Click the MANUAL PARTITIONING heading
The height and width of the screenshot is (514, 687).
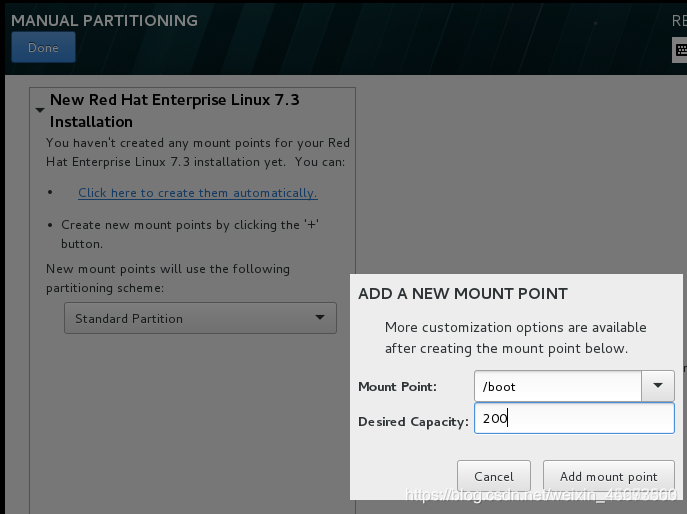(x=104, y=21)
